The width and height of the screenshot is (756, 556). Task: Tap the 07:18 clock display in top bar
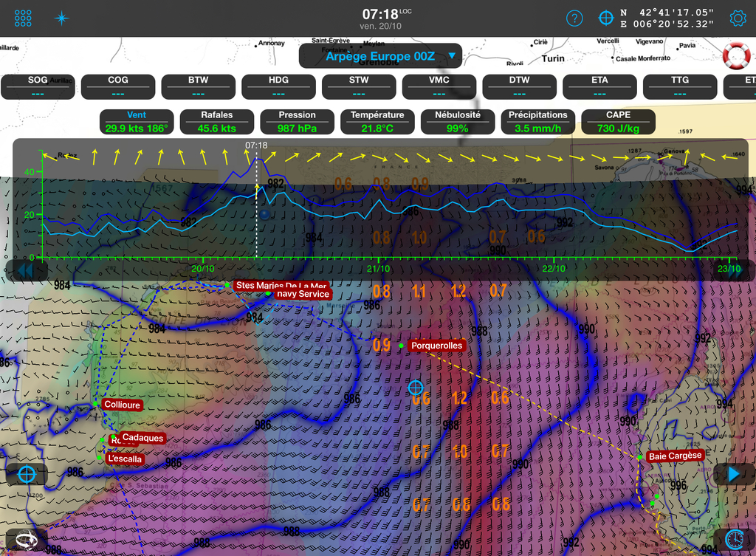pyautogui.click(x=380, y=14)
